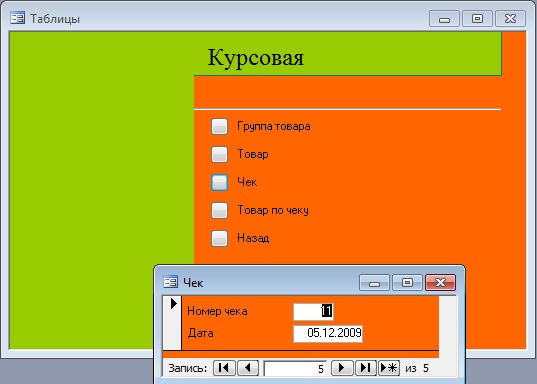The width and height of the screenshot is (537, 384).
Task: Go to previous record arrow
Action: click(248, 368)
